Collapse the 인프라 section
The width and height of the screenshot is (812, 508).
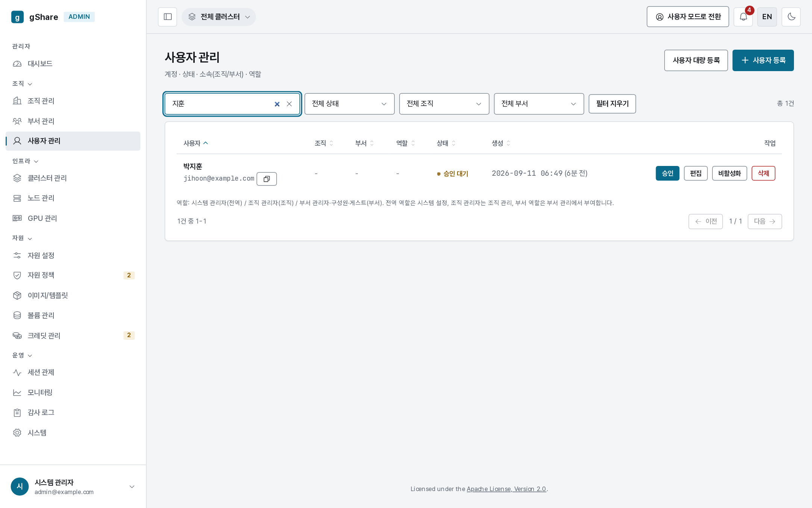click(25, 161)
